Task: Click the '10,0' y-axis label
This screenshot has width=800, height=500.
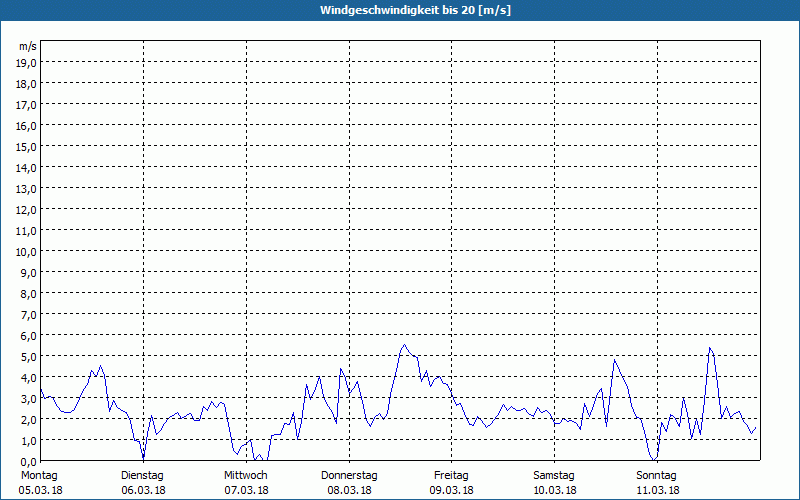Action: point(26,252)
